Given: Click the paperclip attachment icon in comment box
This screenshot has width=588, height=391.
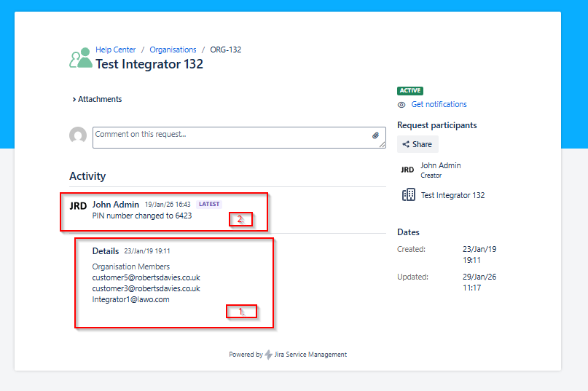Looking at the screenshot, I should pos(376,135).
